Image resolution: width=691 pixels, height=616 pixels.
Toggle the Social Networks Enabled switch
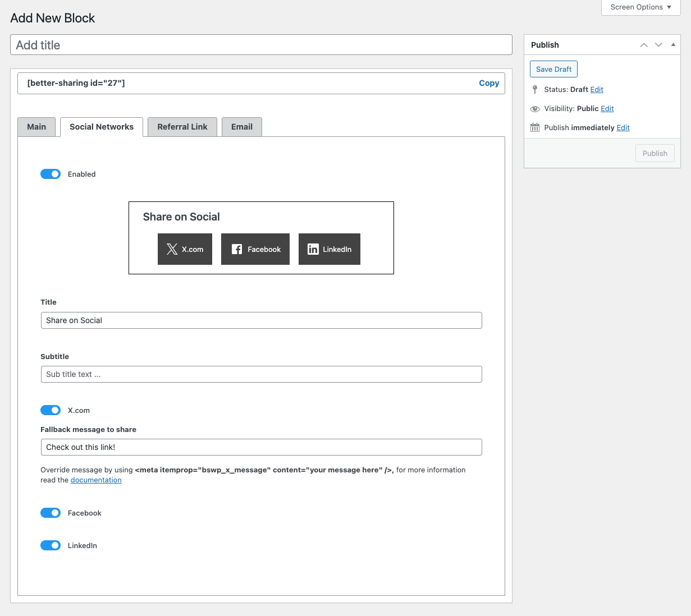51,174
